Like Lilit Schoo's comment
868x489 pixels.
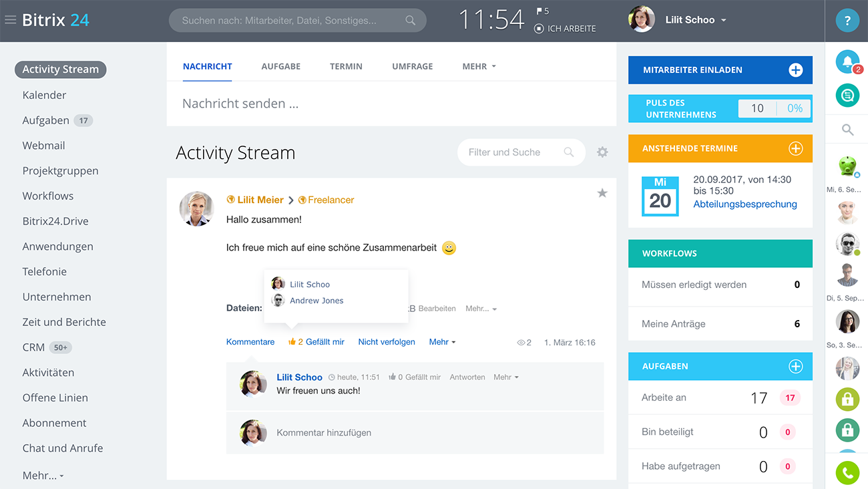pos(415,377)
